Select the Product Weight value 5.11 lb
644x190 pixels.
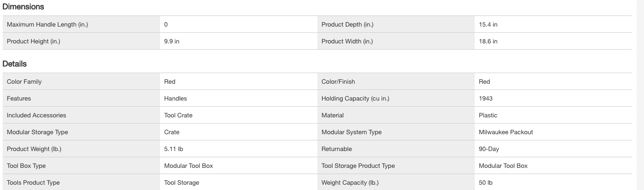[x=173, y=149]
